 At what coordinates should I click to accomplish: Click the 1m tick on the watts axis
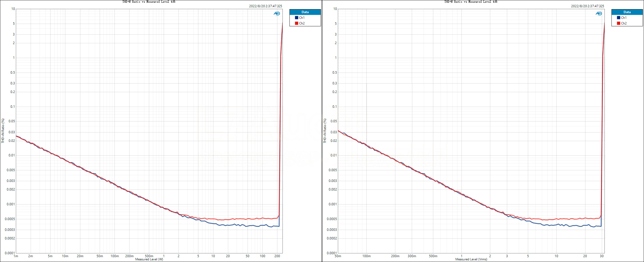(x=16, y=256)
